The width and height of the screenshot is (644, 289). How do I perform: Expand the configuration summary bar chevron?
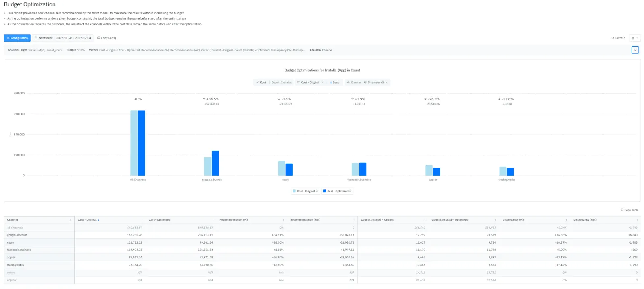(x=635, y=50)
